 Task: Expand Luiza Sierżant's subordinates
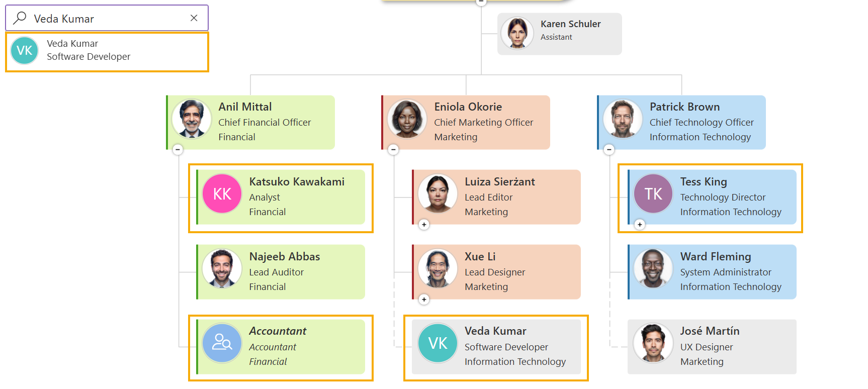tap(424, 224)
